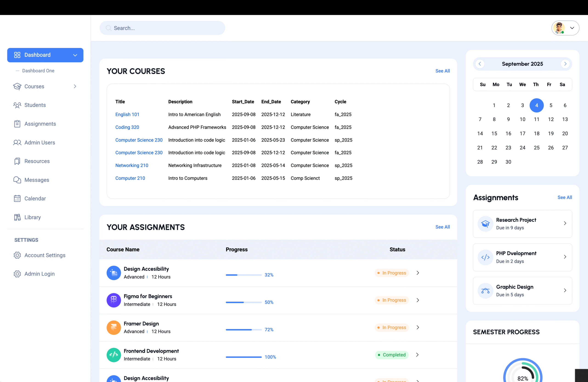Open the Library menu item
The image size is (588, 382).
pos(45,217)
